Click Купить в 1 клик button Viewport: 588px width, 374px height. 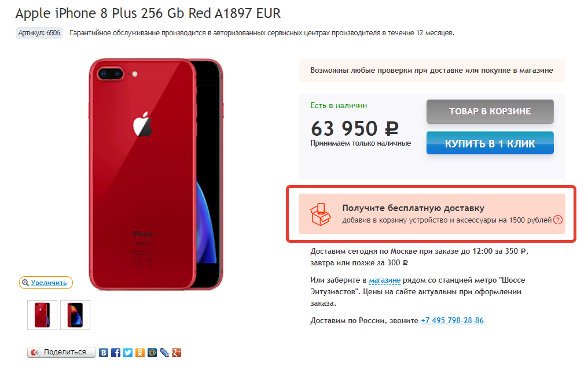(490, 143)
